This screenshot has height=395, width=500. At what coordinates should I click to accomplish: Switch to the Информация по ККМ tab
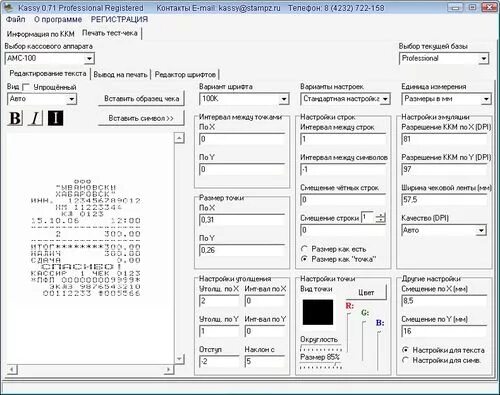[x=40, y=34]
